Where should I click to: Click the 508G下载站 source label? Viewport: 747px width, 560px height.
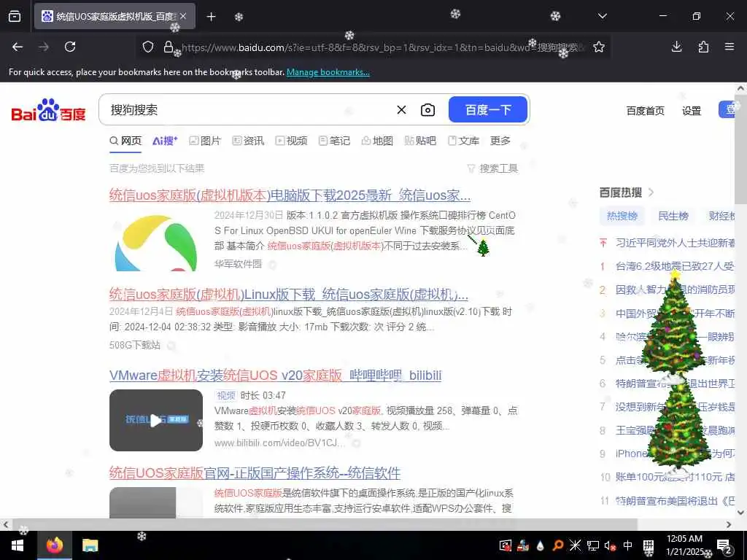tap(135, 345)
